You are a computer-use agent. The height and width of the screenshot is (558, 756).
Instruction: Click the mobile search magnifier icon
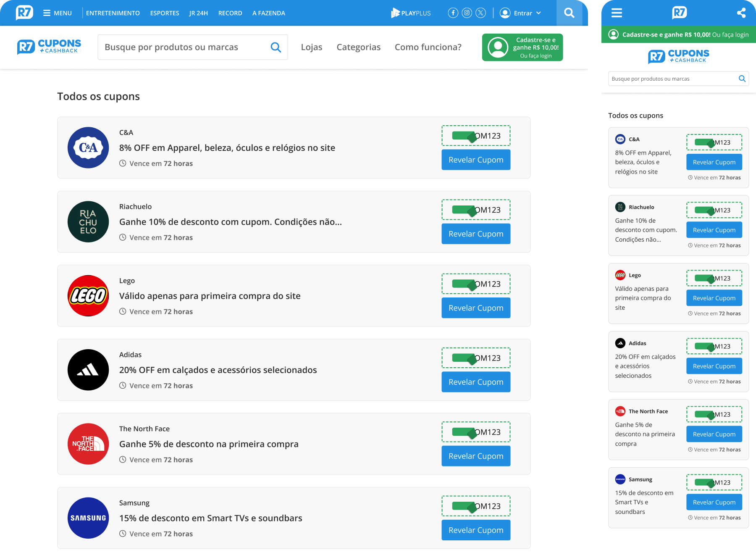pos(742,79)
